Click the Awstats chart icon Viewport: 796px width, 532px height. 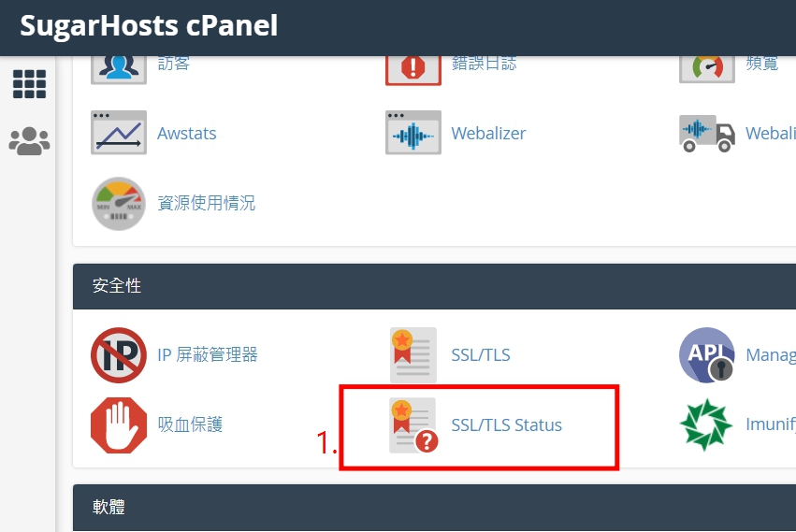pos(119,133)
